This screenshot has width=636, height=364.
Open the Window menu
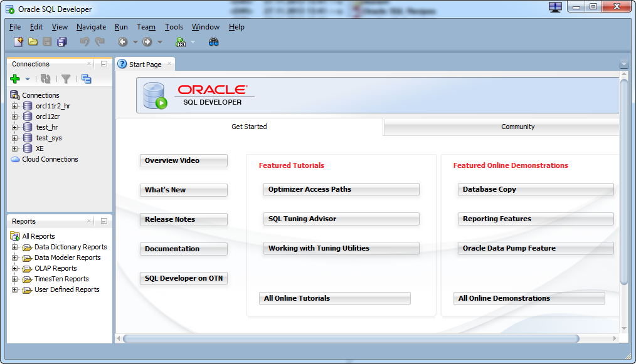pos(206,27)
